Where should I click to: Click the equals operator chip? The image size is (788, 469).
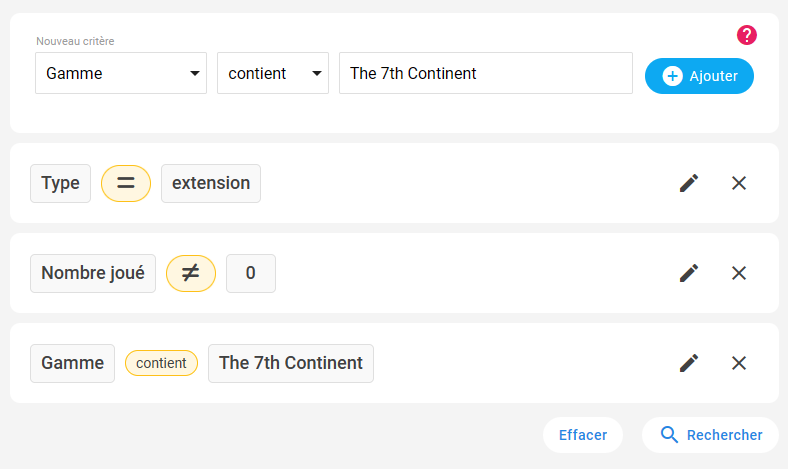click(126, 184)
